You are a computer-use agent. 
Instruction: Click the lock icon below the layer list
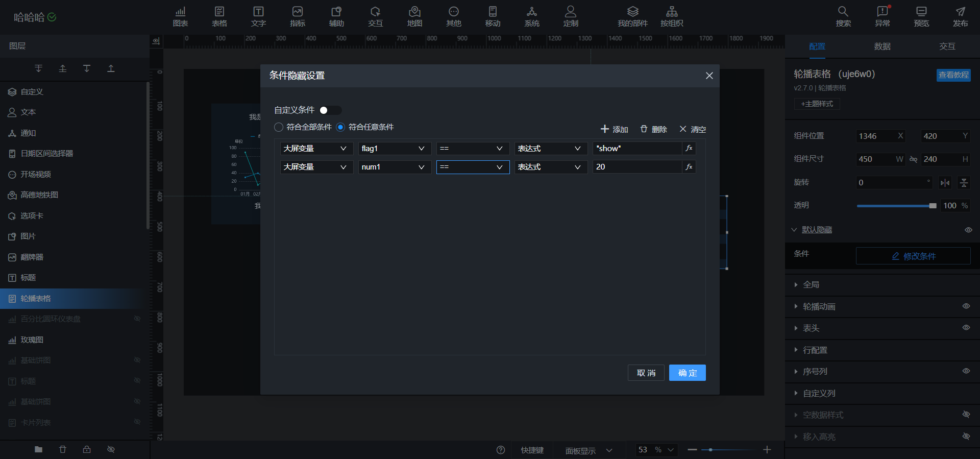point(87,449)
